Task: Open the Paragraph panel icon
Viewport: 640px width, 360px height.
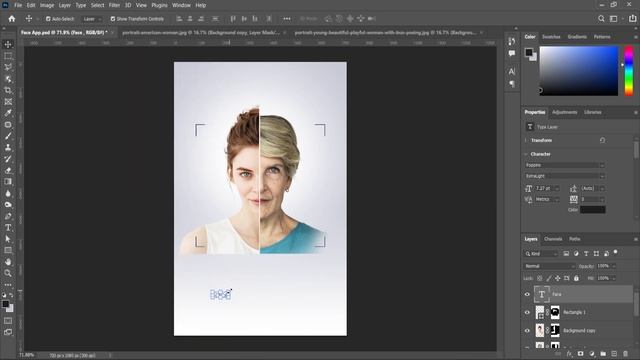Action: [512, 84]
